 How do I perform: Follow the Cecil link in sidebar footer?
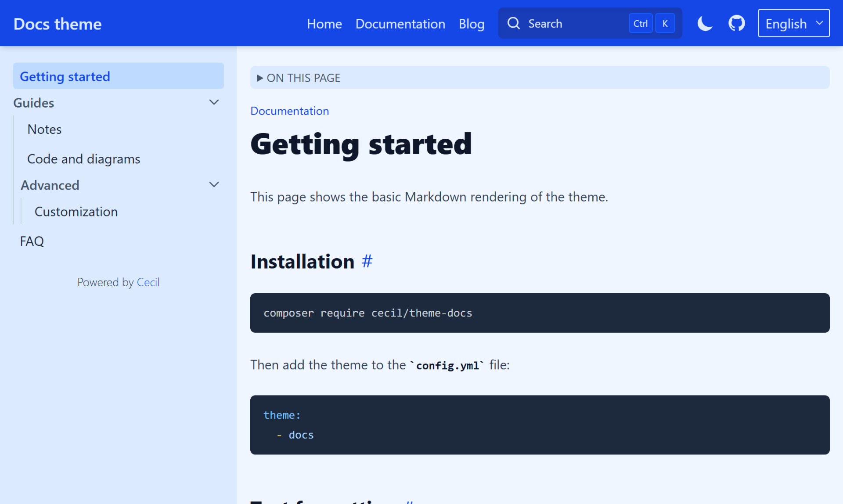(148, 282)
